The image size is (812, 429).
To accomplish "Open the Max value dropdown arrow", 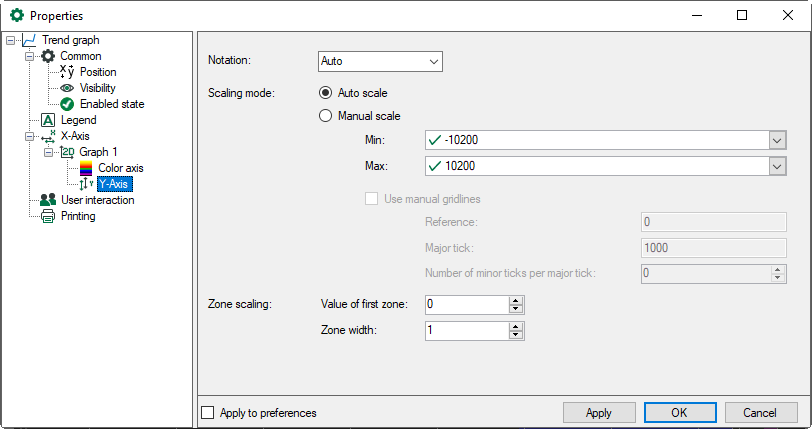I will (x=776, y=165).
